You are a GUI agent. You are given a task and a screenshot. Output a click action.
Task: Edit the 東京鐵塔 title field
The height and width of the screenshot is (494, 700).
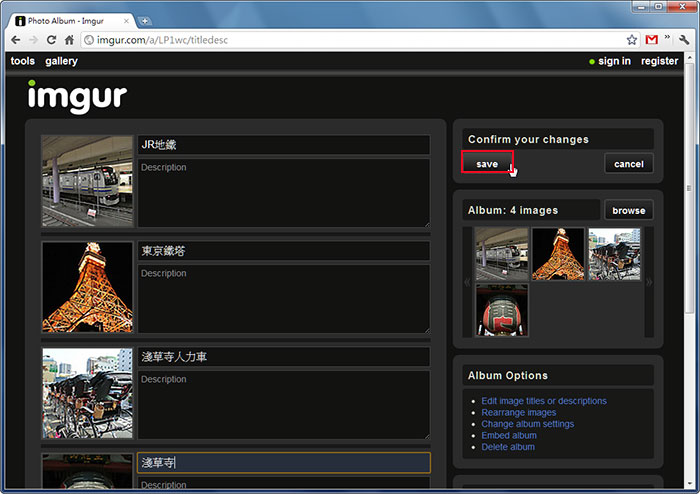pyautogui.click(x=284, y=251)
